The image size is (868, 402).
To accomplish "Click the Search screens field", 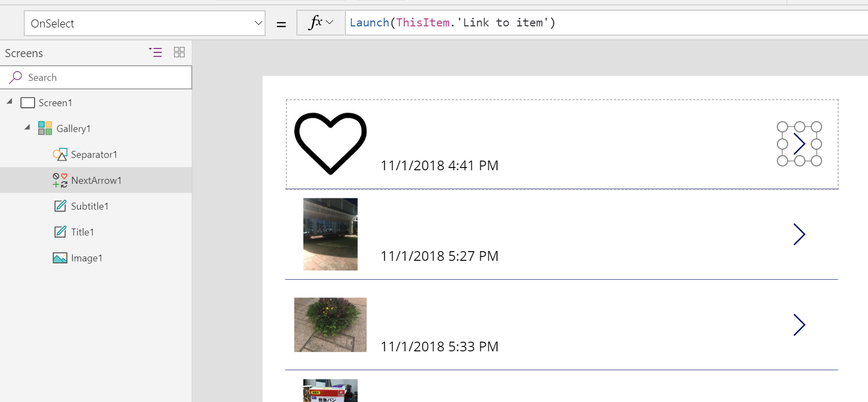I will tap(96, 78).
